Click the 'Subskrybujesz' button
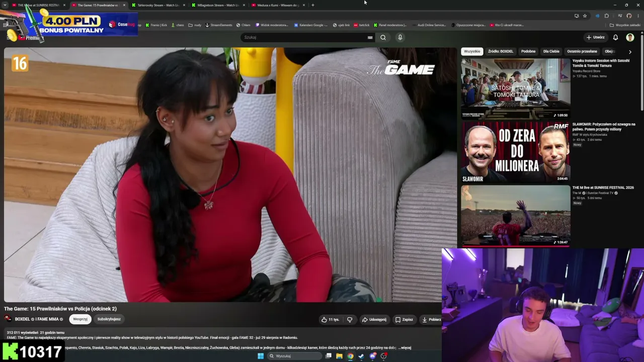 tap(109, 319)
